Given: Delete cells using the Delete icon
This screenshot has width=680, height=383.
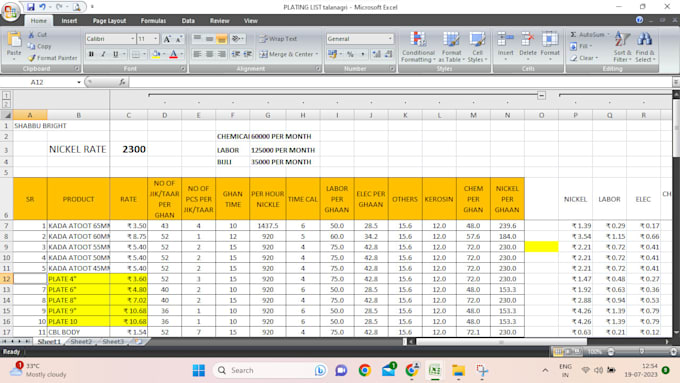Looking at the screenshot, I should (527, 40).
